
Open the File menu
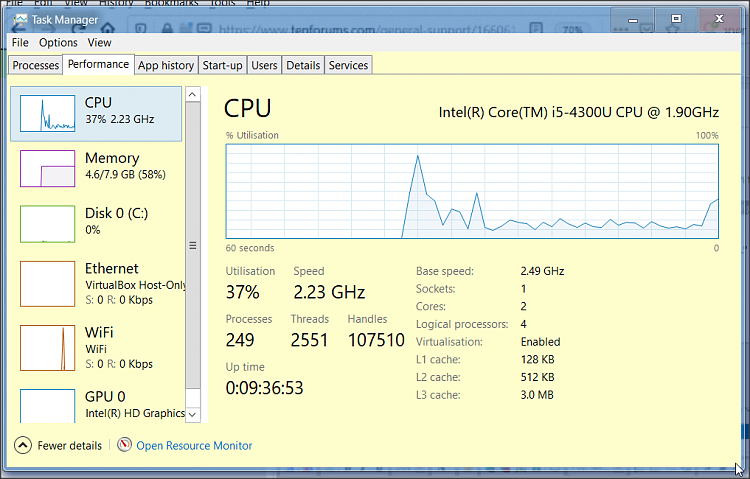point(20,43)
